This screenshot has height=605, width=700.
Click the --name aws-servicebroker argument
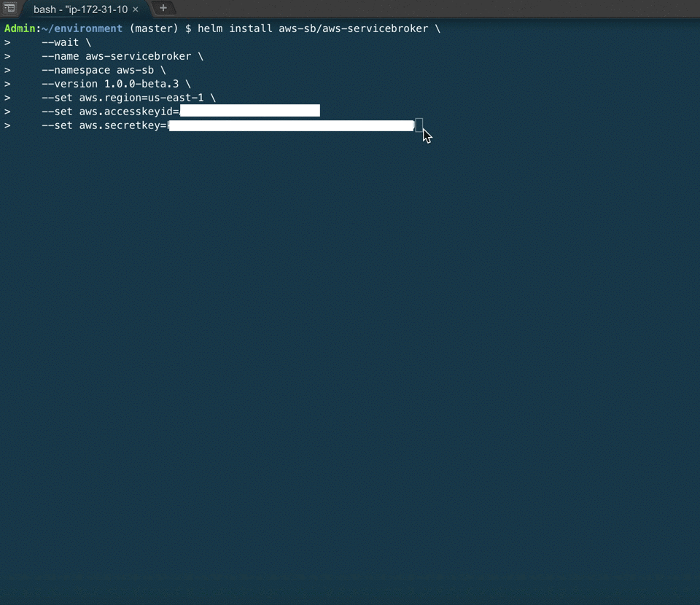pos(117,56)
